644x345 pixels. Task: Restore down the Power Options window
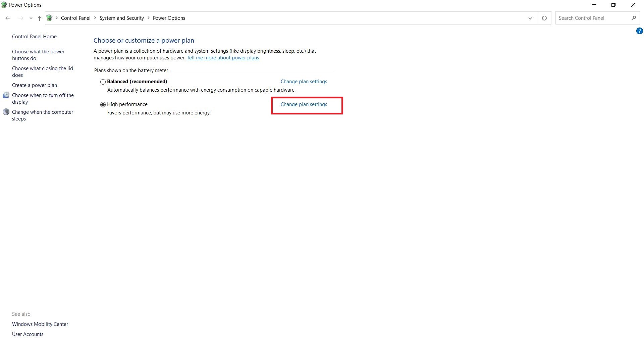pyautogui.click(x=613, y=5)
